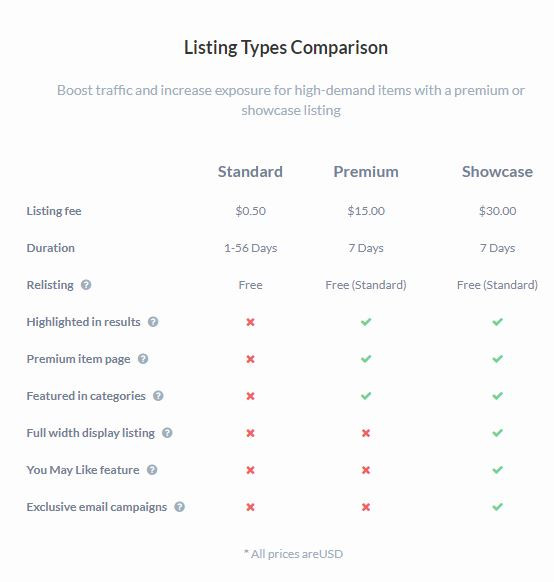Select the Standard column heading

[250, 172]
